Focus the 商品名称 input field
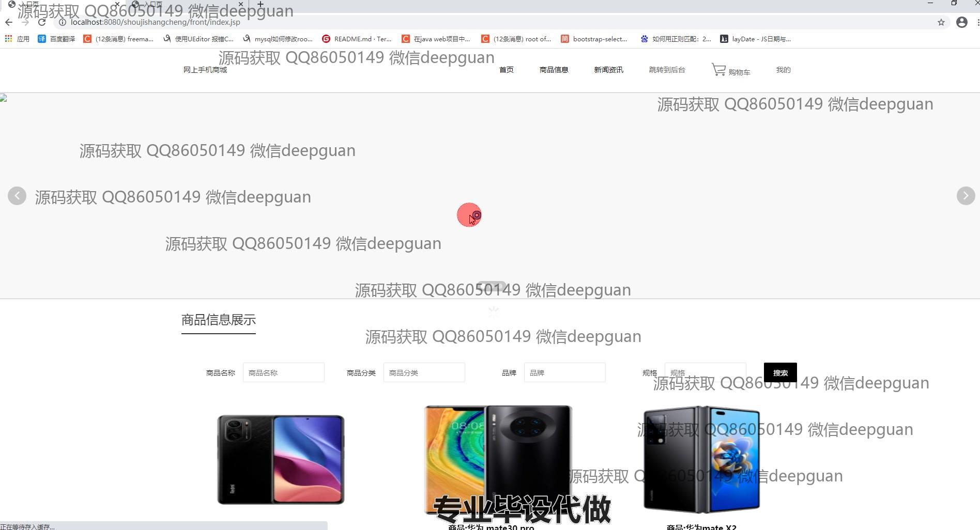The image size is (980, 530). click(283, 372)
